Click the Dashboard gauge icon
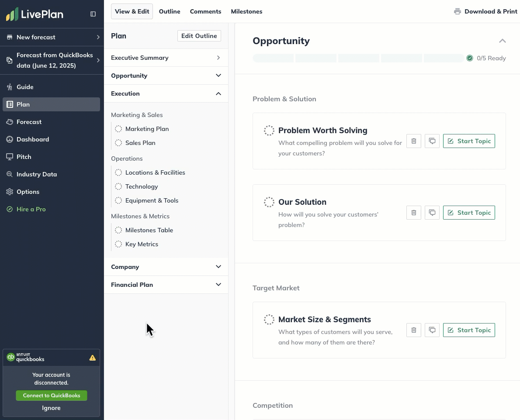 [x=10, y=139]
